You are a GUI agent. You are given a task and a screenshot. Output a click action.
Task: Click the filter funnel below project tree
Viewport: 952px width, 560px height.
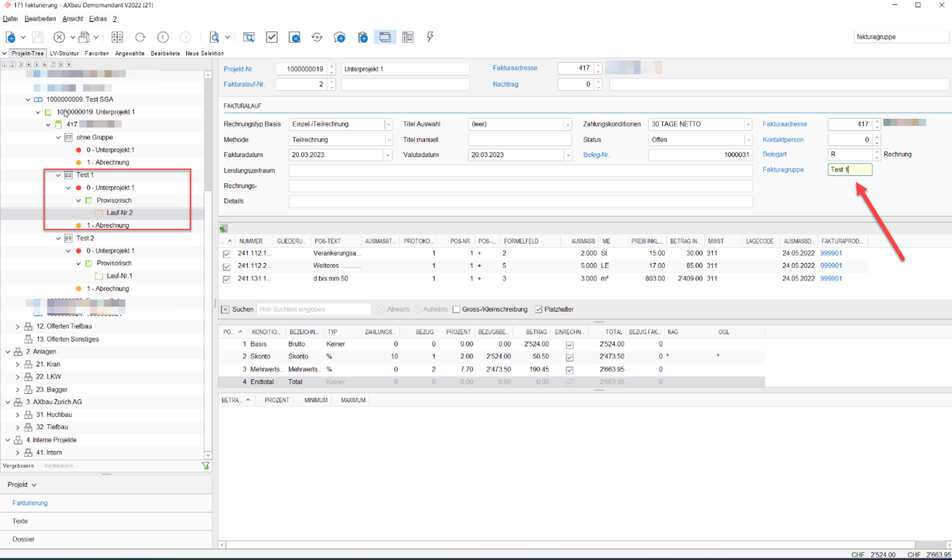pyautogui.click(x=205, y=466)
